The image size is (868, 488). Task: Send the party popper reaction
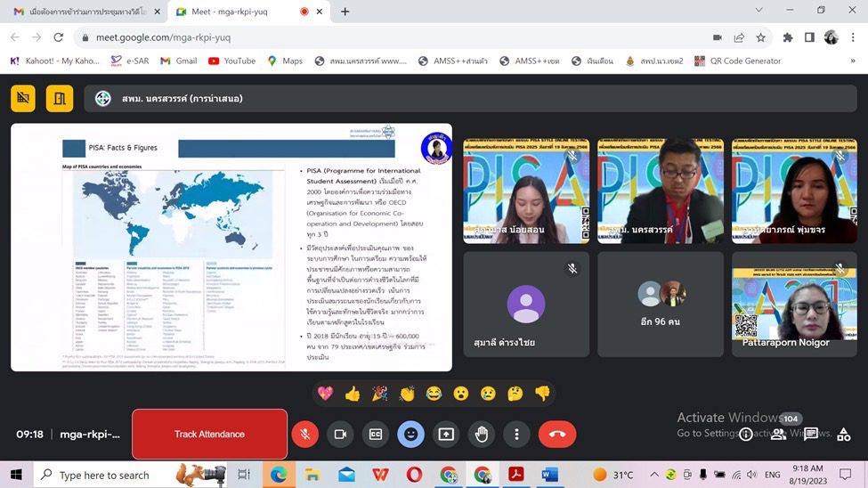point(380,394)
